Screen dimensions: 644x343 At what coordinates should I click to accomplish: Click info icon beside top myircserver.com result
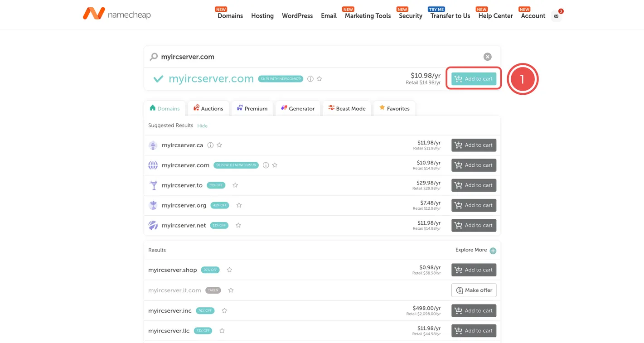[x=310, y=79]
